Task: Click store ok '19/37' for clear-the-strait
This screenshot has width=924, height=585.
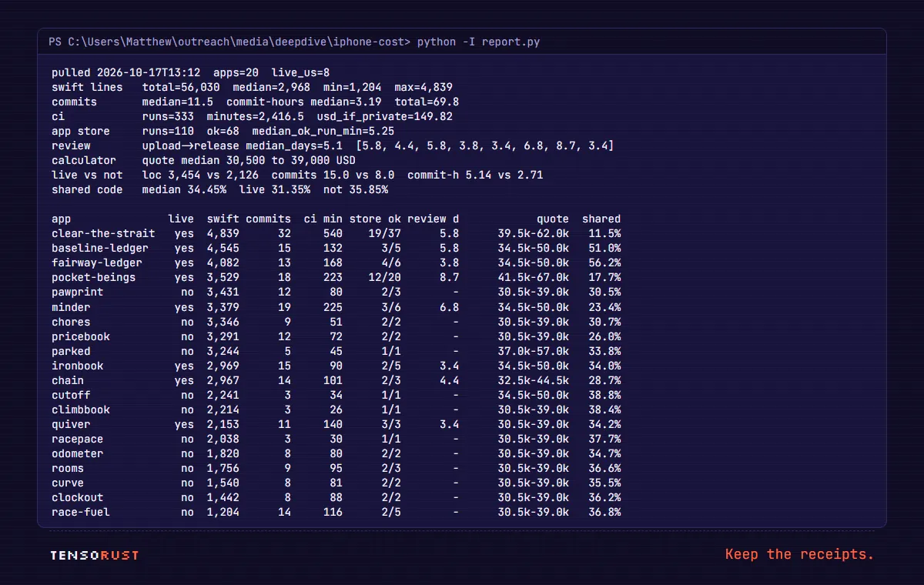Action: [x=384, y=233]
